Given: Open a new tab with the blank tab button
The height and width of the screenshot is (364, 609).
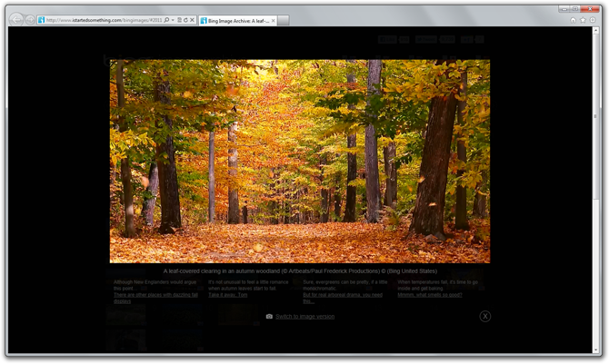Looking at the screenshot, I should coord(283,21).
